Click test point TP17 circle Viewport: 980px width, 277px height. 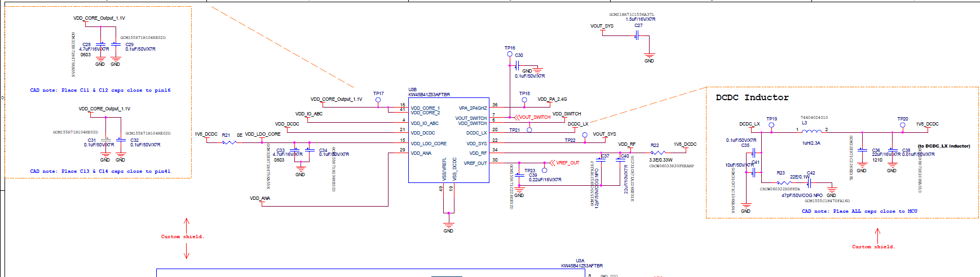[378, 100]
